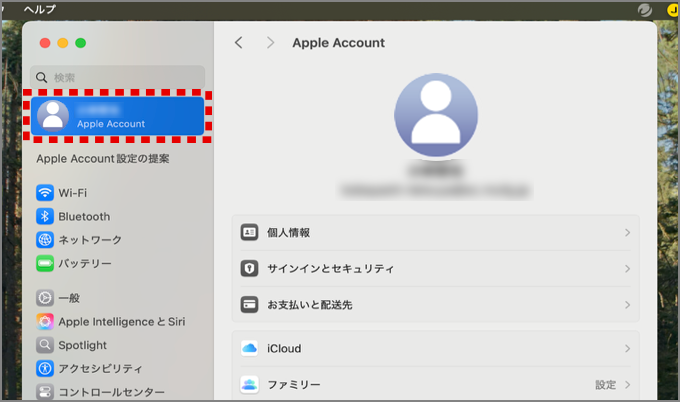Select Apple Account entry in sidebar
680x402 pixels.
[x=118, y=115]
